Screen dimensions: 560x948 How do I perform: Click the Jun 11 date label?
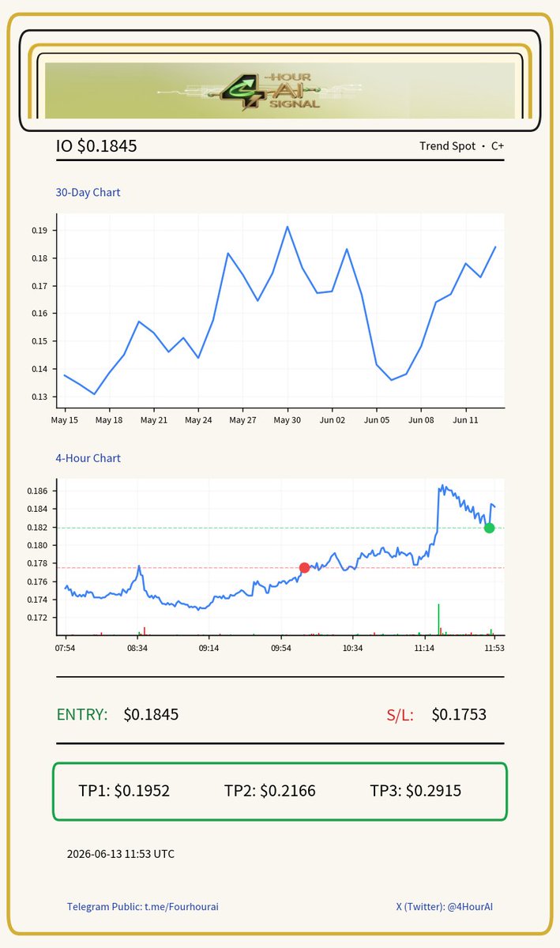coord(466,420)
